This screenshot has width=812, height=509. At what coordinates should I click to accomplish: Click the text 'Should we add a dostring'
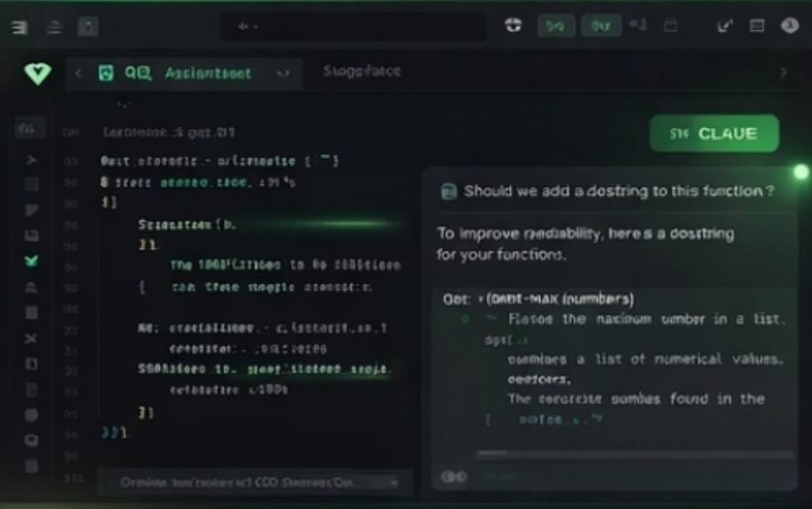[556, 192]
